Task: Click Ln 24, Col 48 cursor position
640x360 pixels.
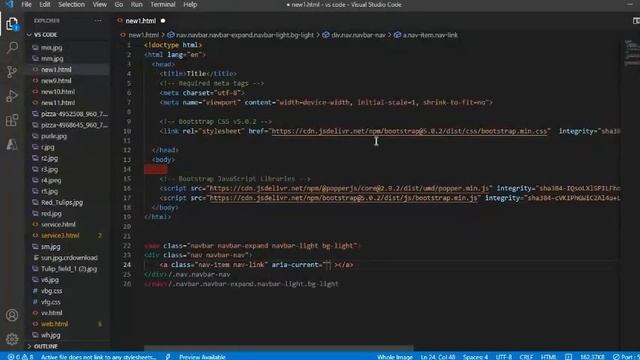Action: (x=438, y=357)
